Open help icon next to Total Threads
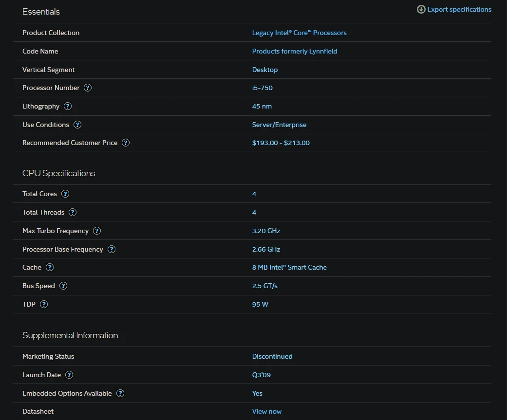 point(73,212)
